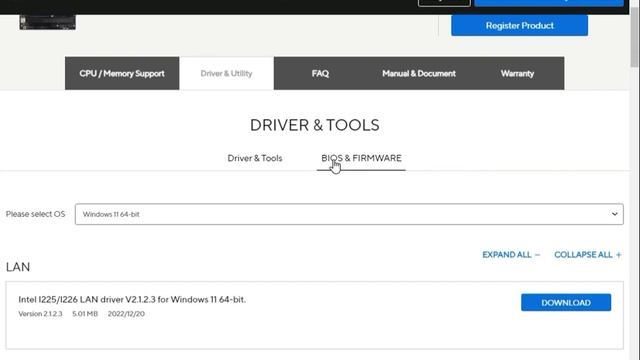Click the motherboard product thumbnail image
This screenshot has height=360, width=640.
point(47,22)
